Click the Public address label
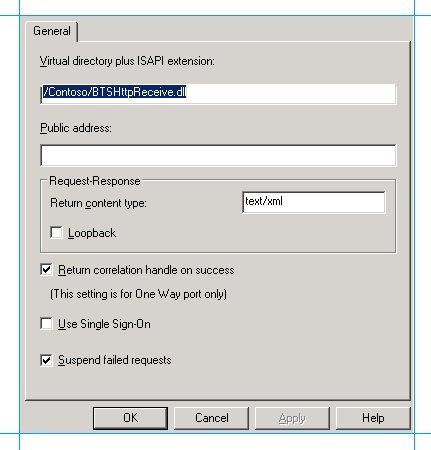Viewport: 431px width, 450px height. click(x=76, y=128)
